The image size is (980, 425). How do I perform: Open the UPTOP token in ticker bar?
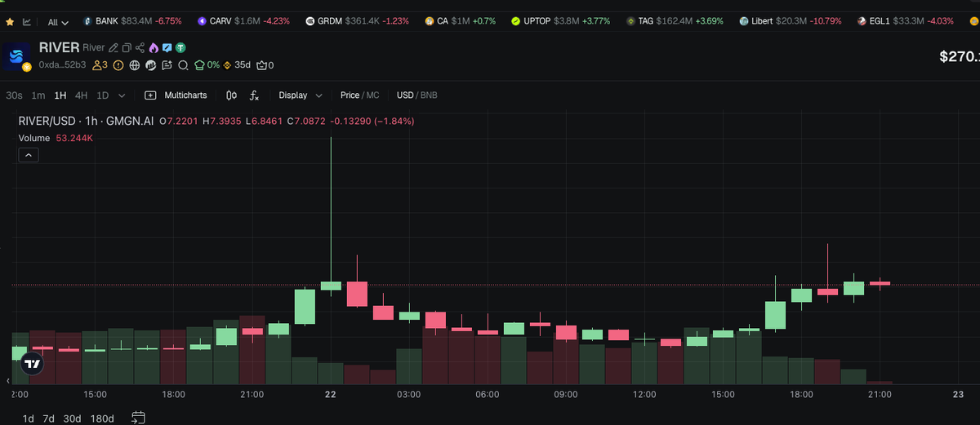pos(561,20)
